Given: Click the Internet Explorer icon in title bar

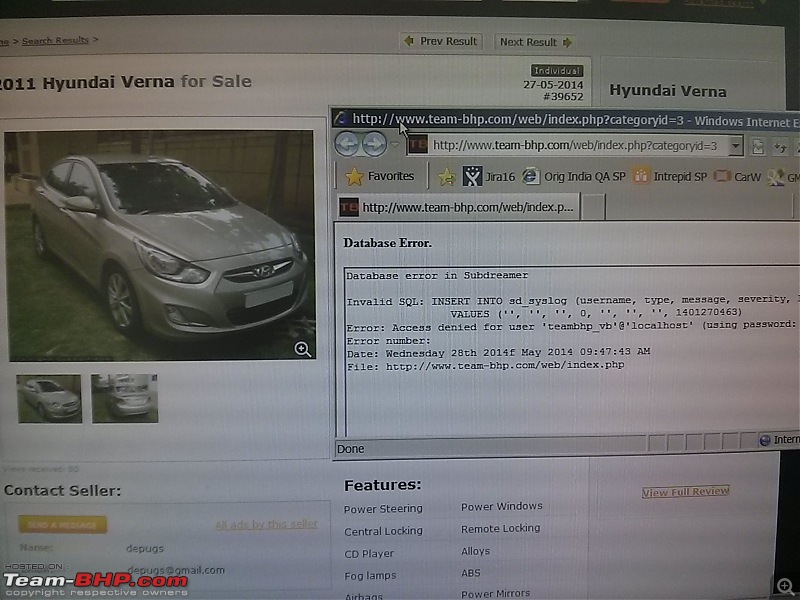Looking at the screenshot, I should click(x=340, y=118).
